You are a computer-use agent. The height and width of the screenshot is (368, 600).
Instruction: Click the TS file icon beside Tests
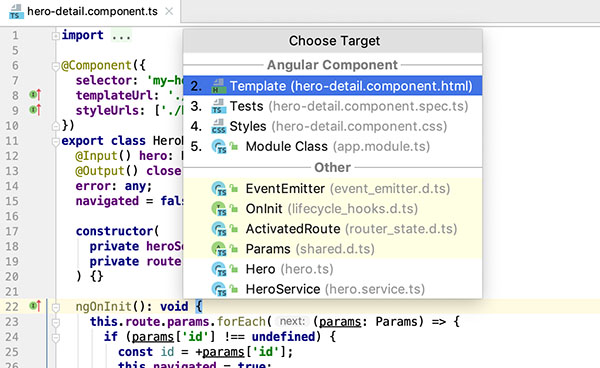point(218,106)
